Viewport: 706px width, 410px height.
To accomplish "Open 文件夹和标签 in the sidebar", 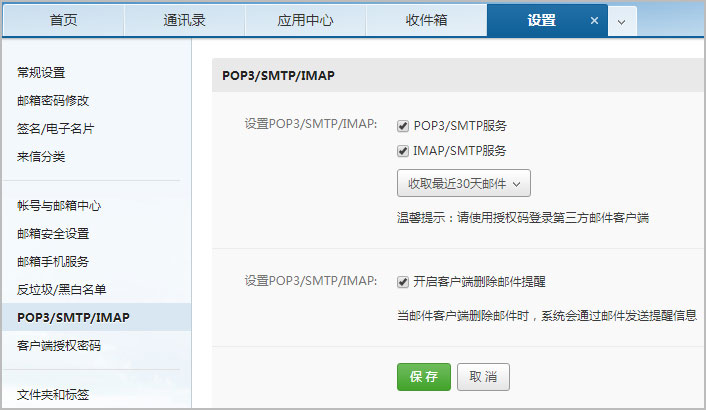I will (53, 395).
